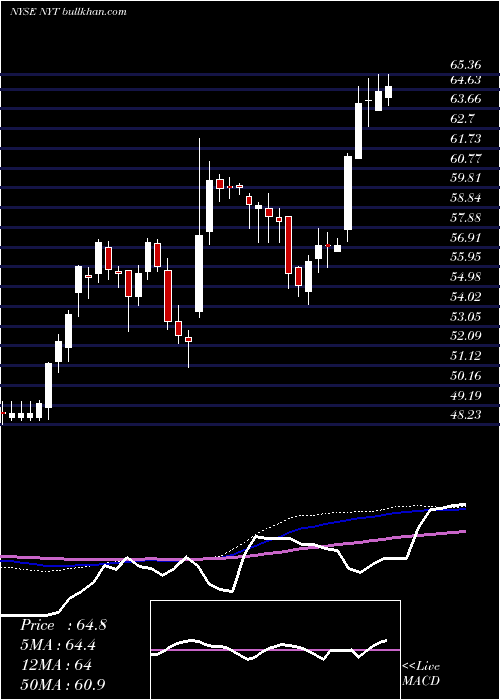
Task: Click the 12MA : 64 readout
Action: pos(56,665)
